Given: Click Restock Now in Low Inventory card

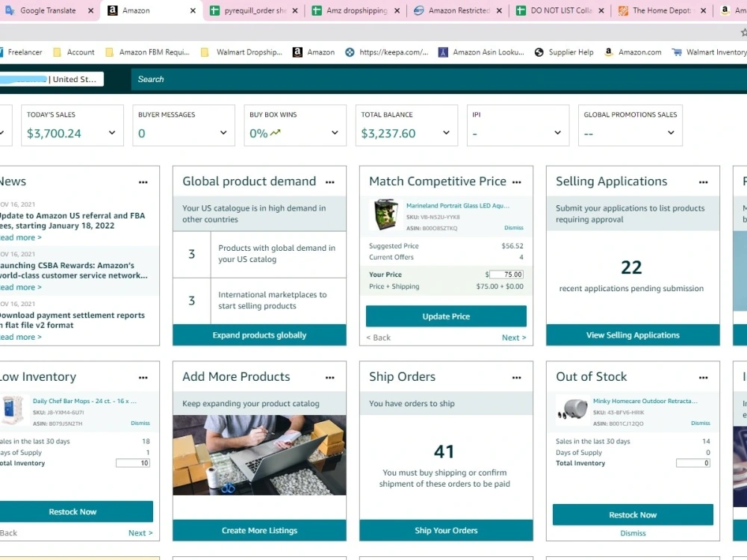Looking at the screenshot, I should (x=75, y=512).
